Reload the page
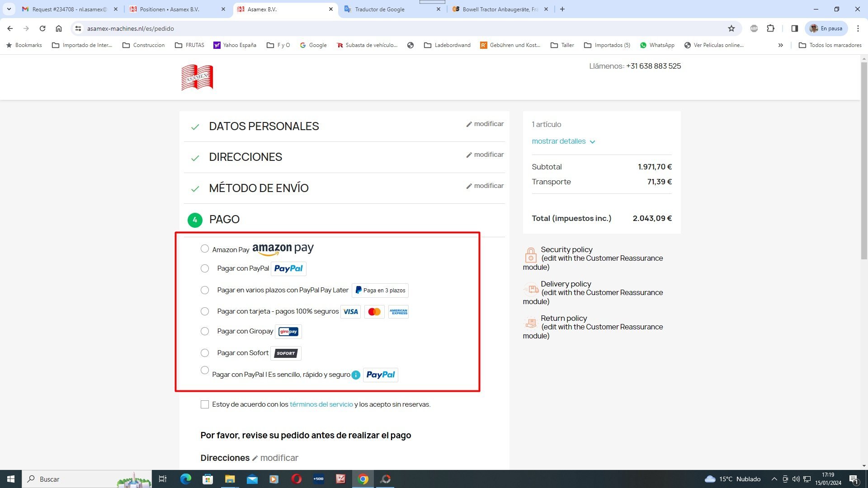The image size is (868, 488). pyautogui.click(x=42, y=28)
